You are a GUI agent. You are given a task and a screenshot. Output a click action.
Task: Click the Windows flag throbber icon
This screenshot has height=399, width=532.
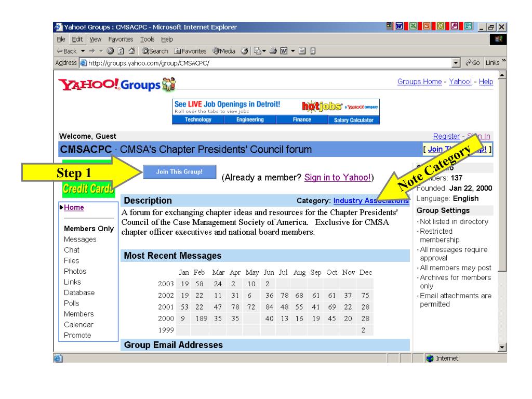tap(498, 39)
